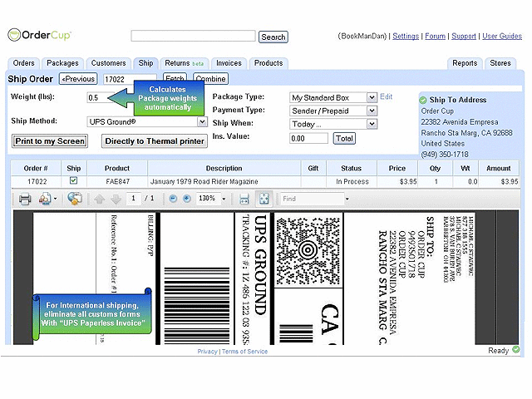
Task: Click the Find text box in PDF toolbar
Action: click(x=313, y=199)
